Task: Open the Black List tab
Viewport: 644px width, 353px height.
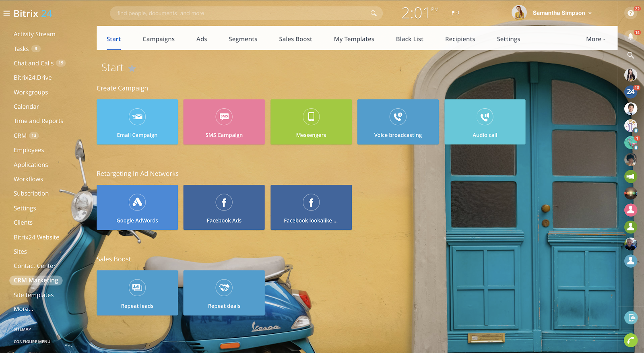Action: [x=410, y=39]
